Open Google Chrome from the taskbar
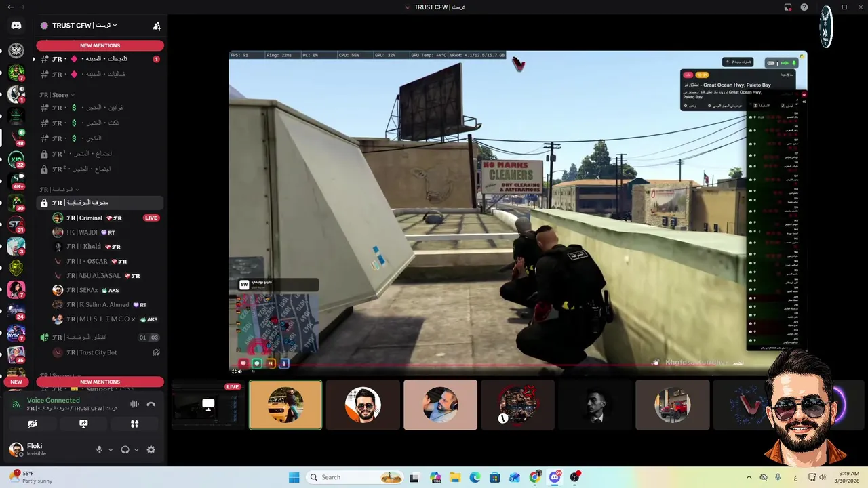The width and height of the screenshot is (868, 488). point(535,477)
